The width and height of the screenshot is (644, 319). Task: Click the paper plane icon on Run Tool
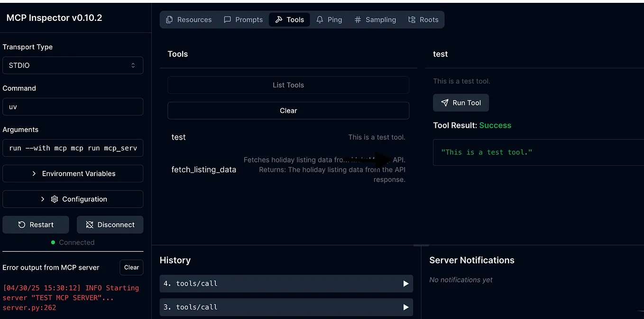coord(444,103)
